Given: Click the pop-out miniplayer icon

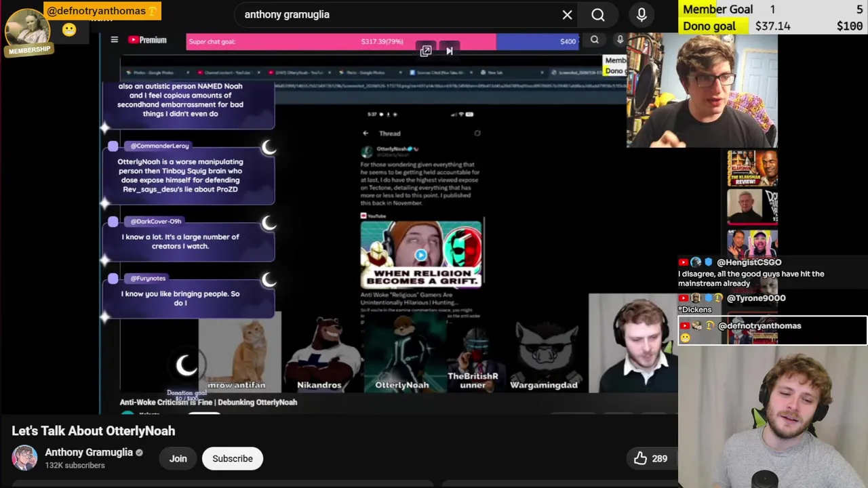Looking at the screenshot, I should pos(426,51).
